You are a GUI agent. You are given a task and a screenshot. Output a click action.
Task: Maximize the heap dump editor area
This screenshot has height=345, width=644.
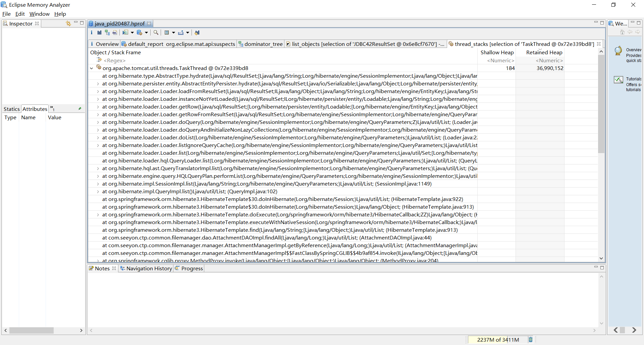point(602,23)
